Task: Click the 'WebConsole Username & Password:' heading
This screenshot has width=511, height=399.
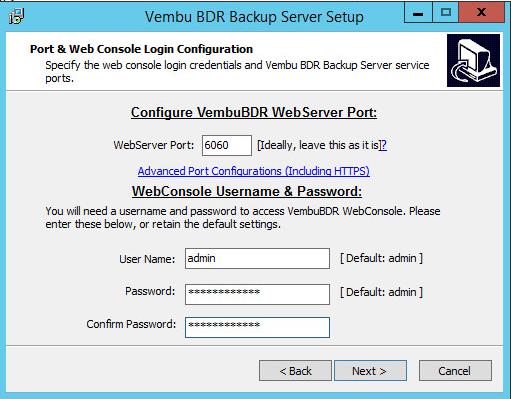Action: point(247,191)
